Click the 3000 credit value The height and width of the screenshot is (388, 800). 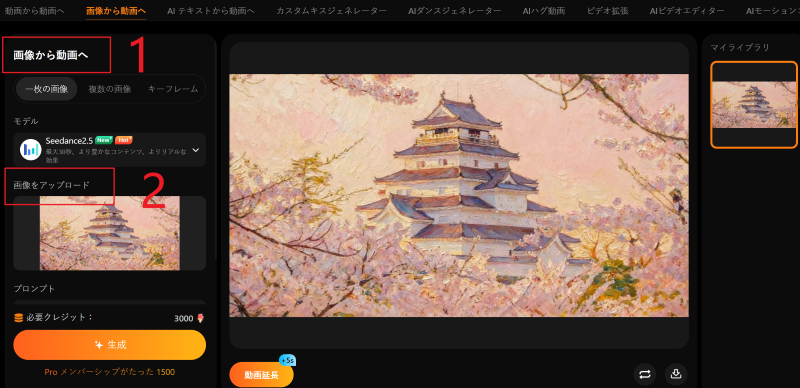(184, 319)
